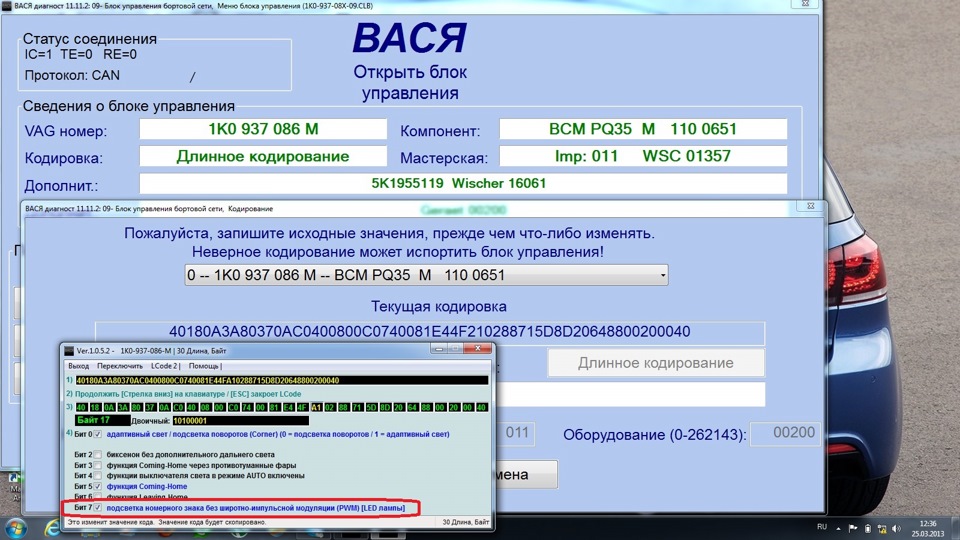Click the Текущая кодировка value field
This screenshot has width=960, height=540.
pyautogui.click(x=430, y=332)
